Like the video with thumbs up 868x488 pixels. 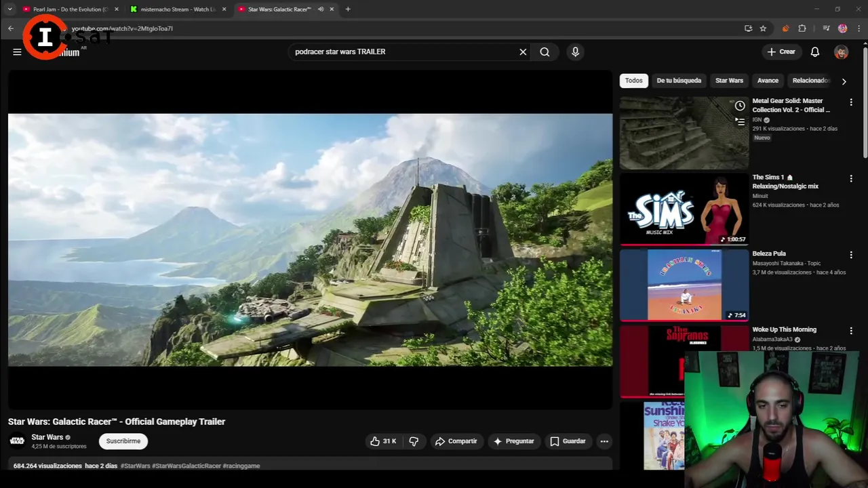coord(383,441)
